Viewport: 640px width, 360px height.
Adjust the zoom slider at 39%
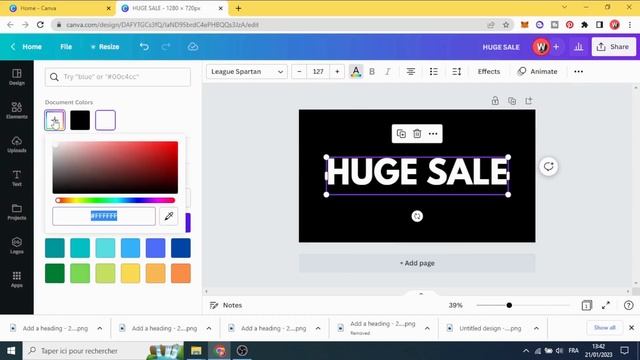click(x=523, y=305)
